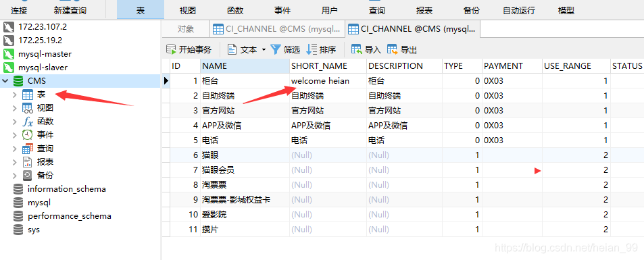Click the PAYMENT column header
Image resolution: width=644 pixels, height=260 pixels.
[512, 66]
